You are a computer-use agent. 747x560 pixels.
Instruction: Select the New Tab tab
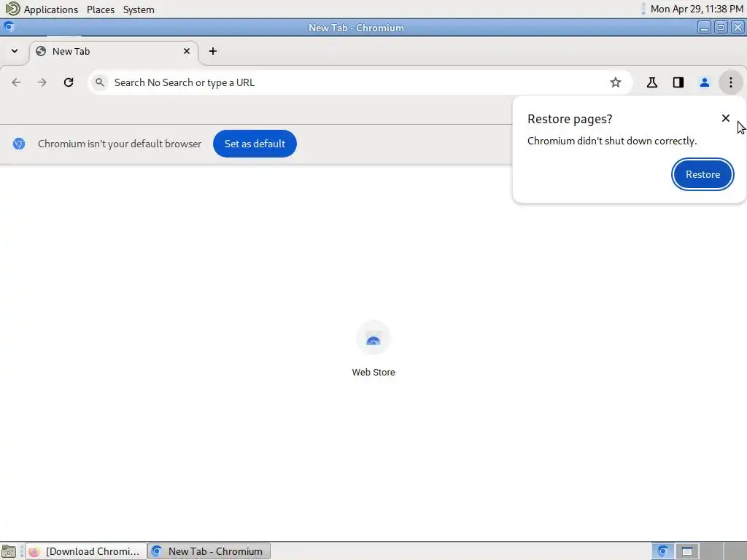[113, 52]
